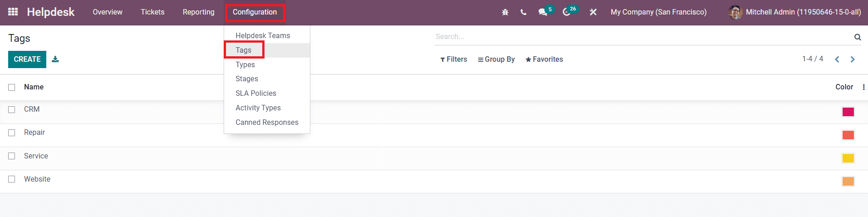Click the Service yellow color swatch
This screenshot has width=868, height=217.
[x=848, y=158]
